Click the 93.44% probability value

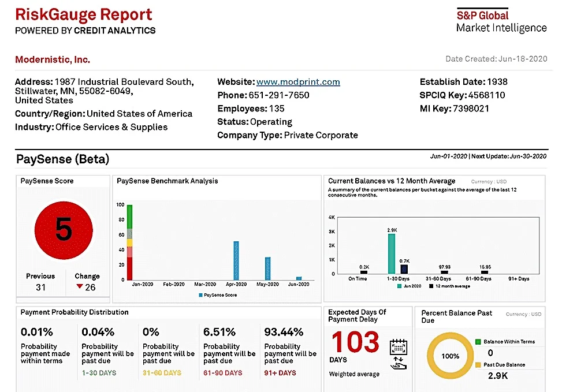click(284, 332)
